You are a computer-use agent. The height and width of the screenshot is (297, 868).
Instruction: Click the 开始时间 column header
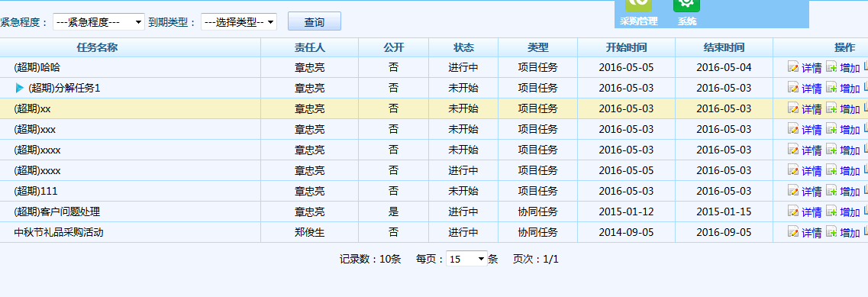coord(626,47)
